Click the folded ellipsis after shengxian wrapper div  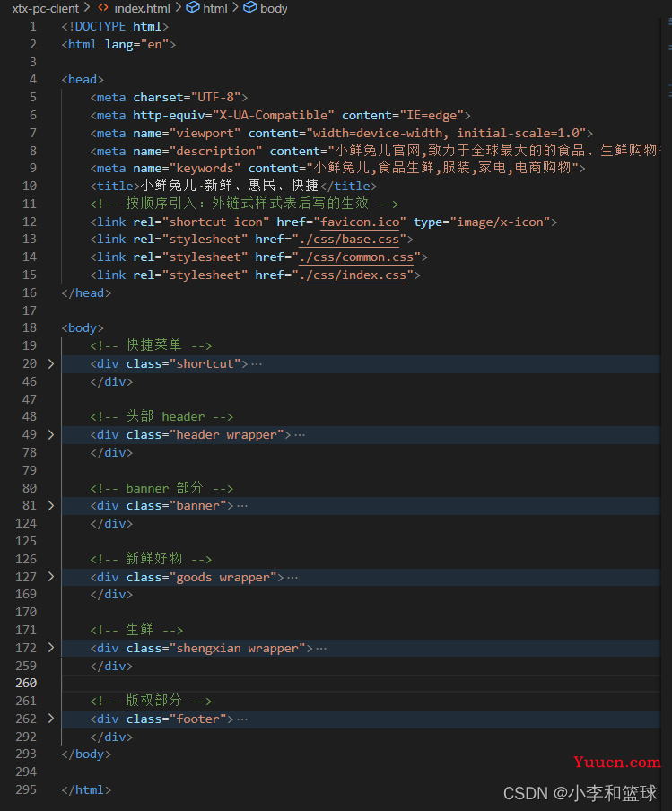coord(321,648)
